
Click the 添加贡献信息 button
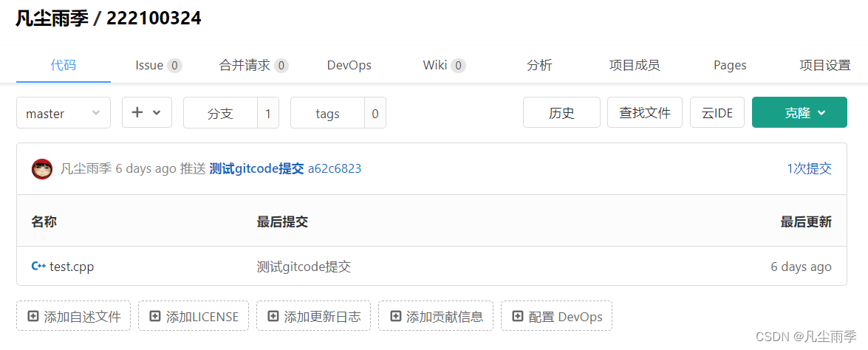(436, 316)
